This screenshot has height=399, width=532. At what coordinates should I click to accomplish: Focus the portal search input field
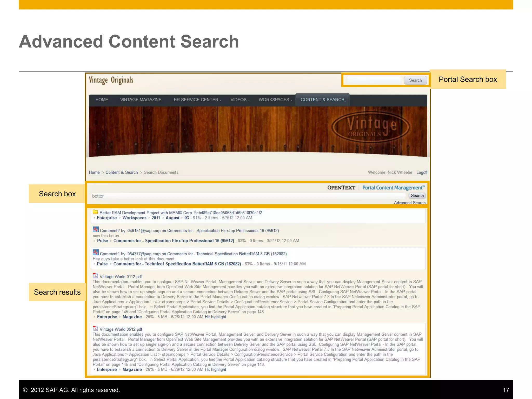(374, 80)
